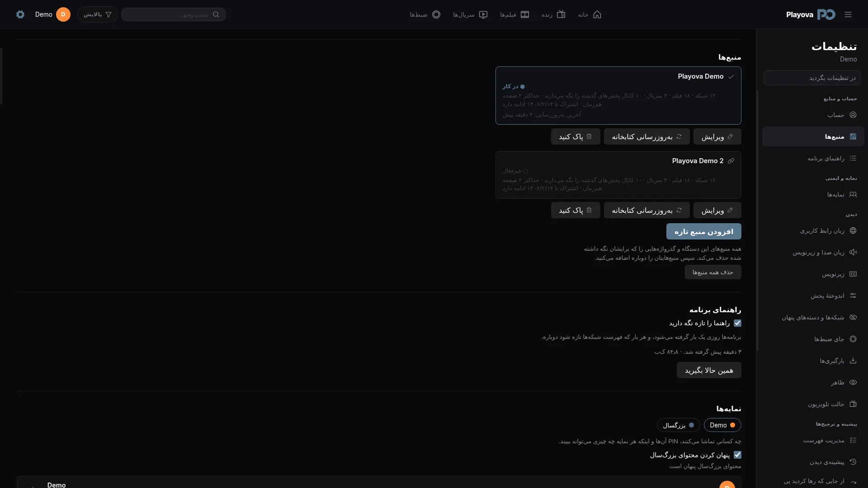Click پاک کنید delete for Playova Demo
868x488 pixels.
point(576,136)
